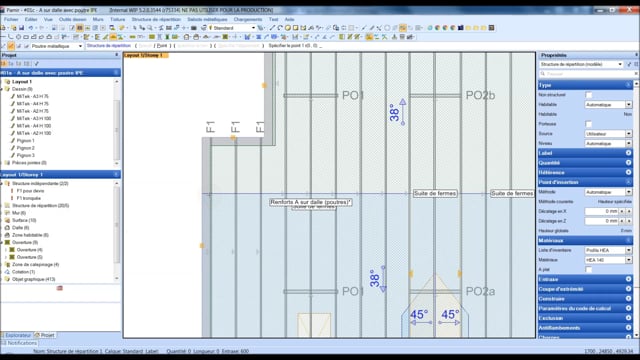Click the pin icon on Projet panel header
Screen dimensions: 640x360
[x=116, y=55]
